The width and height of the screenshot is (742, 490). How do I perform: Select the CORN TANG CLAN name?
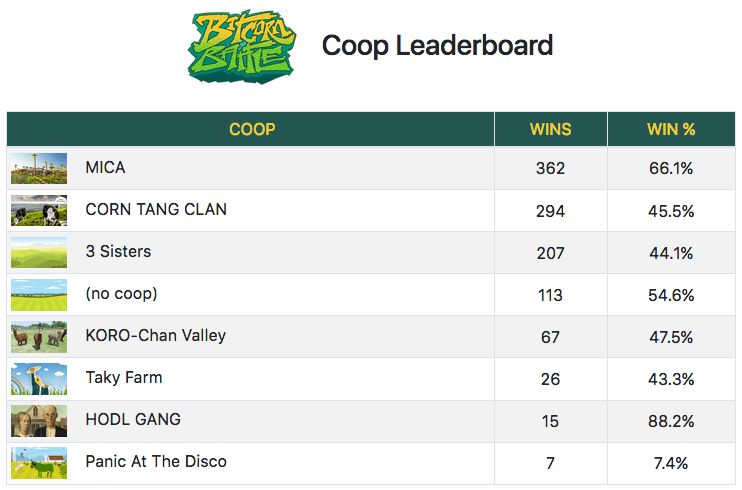click(156, 209)
